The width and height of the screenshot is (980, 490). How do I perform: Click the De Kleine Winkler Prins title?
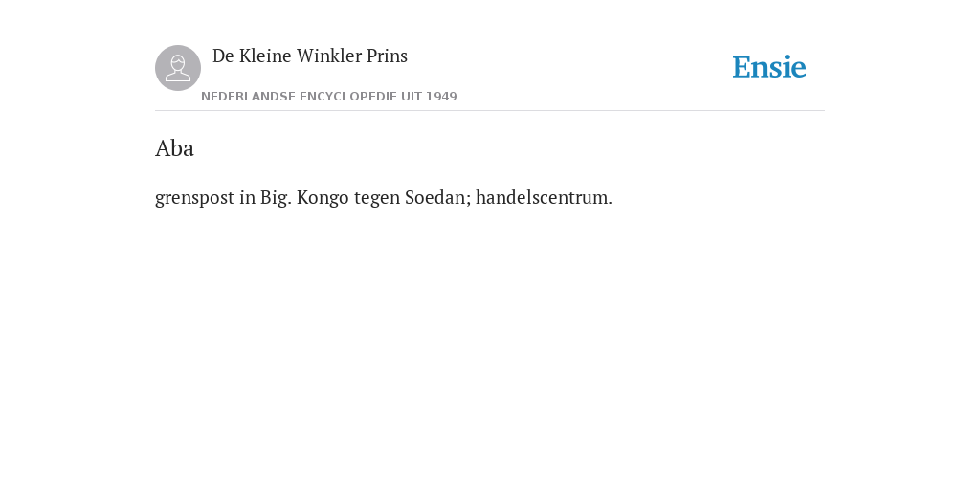[x=310, y=56]
